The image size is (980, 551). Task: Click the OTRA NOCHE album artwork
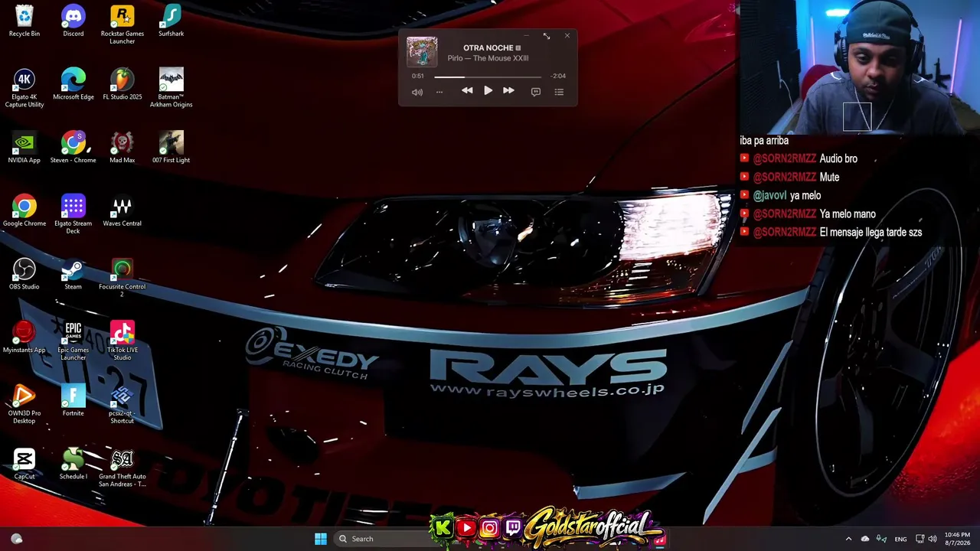pyautogui.click(x=422, y=51)
